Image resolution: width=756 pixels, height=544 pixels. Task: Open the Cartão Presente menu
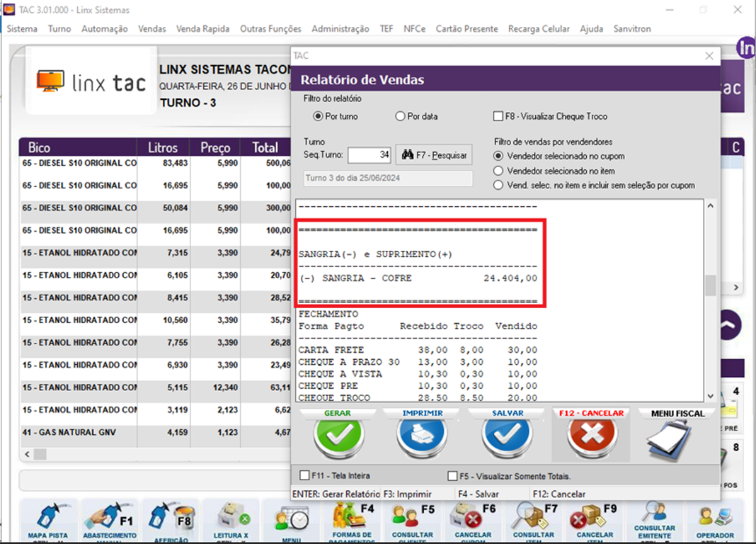(466, 29)
